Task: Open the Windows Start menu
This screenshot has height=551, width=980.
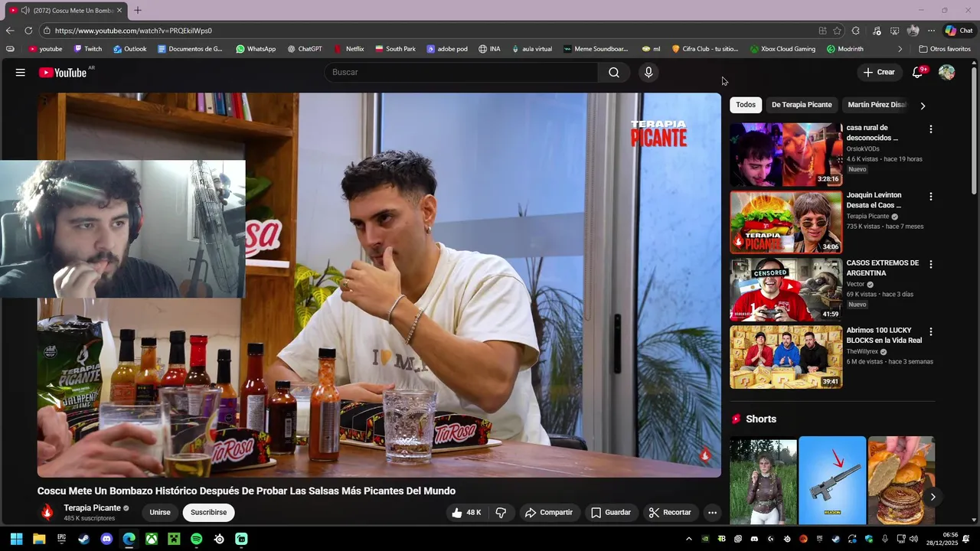Action: 16,539
